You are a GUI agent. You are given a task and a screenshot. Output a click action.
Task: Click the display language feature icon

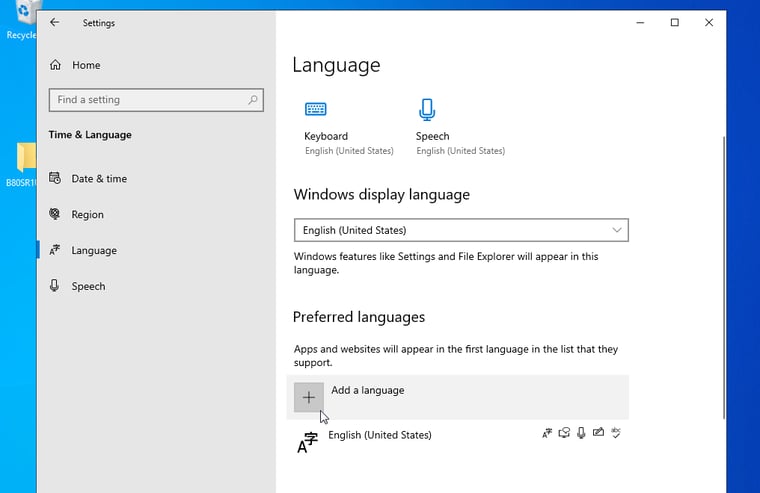(x=547, y=433)
